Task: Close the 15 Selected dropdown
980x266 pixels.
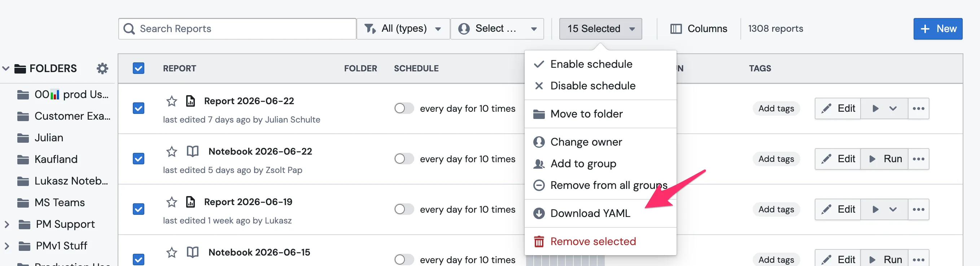Action: (x=601, y=29)
